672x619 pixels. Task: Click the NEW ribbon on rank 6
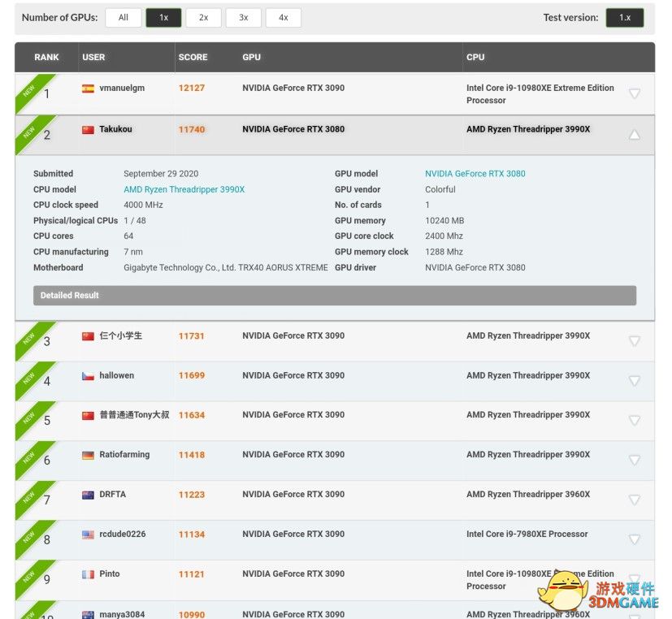pyautogui.click(x=31, y=457)
